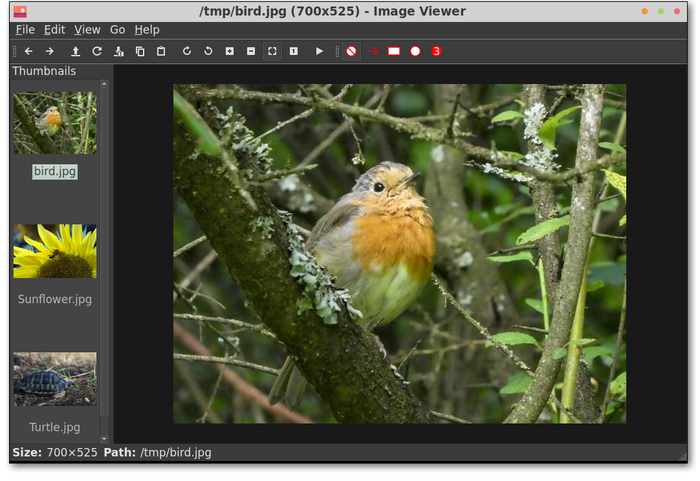Go to the next image arrow
Viewport: 700px width, 481px height.
coord(49,51)
